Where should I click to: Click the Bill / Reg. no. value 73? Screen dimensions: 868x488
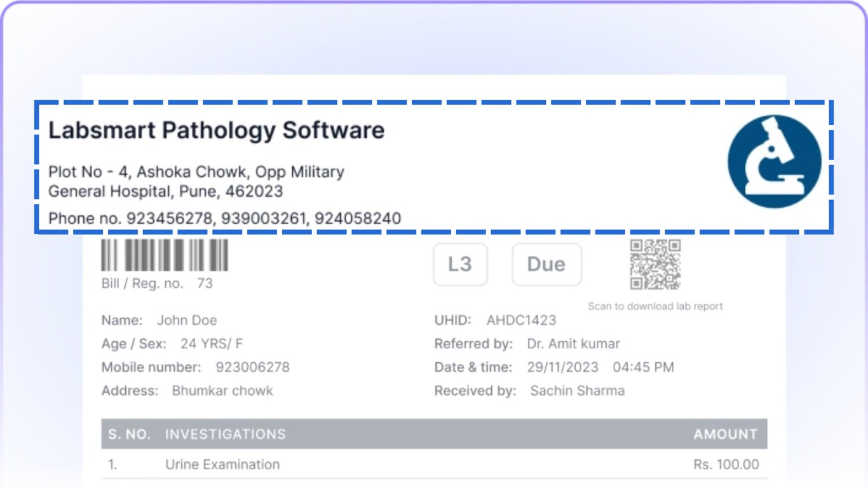click(x=205, y=283)
